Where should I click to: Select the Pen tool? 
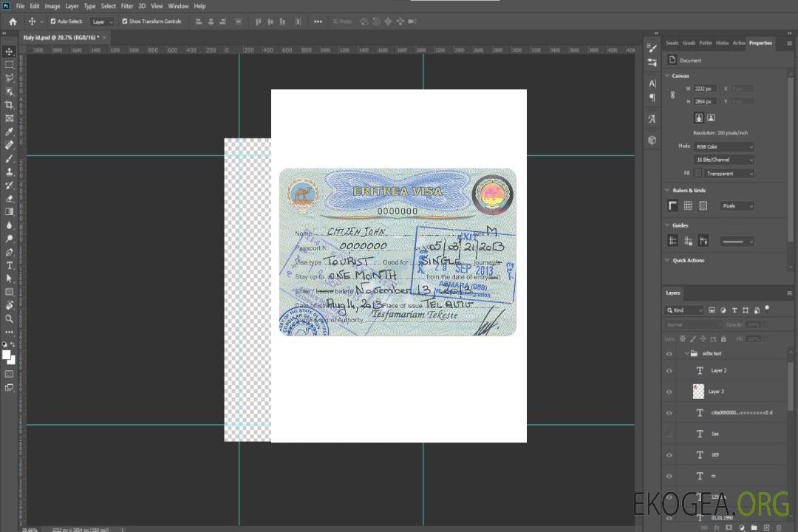point(9,252)
